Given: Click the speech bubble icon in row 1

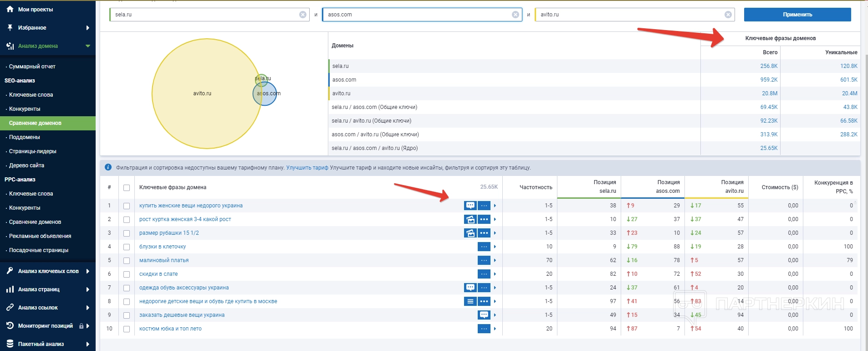Looking at the screenshot, I should pos(470,206).
